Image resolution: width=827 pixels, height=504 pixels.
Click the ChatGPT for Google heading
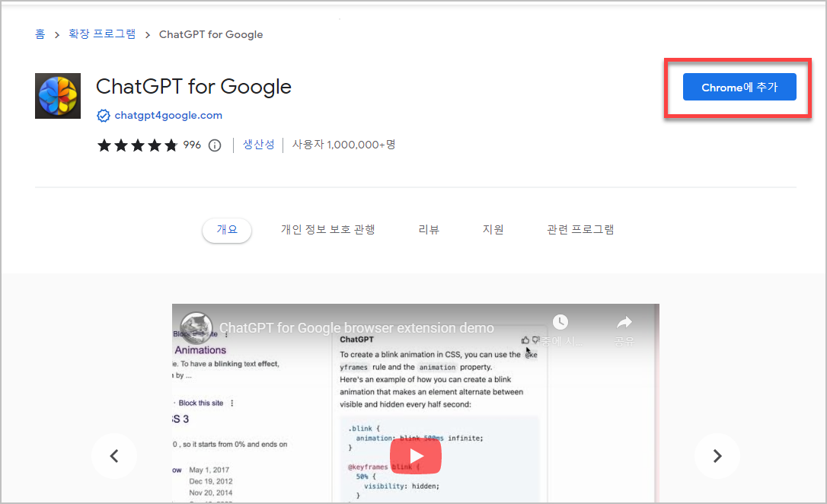[x=193, y=87]
